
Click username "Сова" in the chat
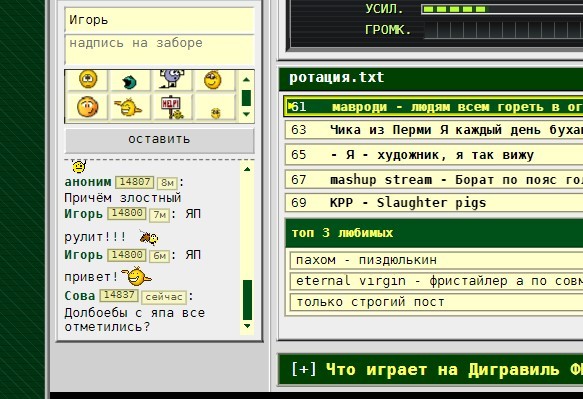point(80,296)
